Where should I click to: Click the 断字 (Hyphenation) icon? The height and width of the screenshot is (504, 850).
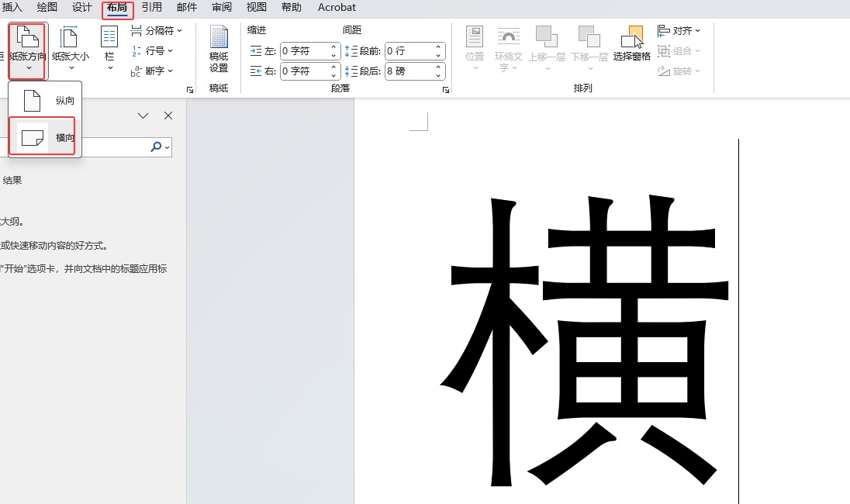152,71
